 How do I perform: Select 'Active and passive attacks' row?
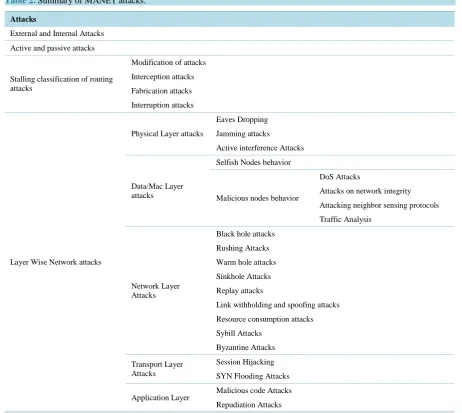[x=230, y=48]
